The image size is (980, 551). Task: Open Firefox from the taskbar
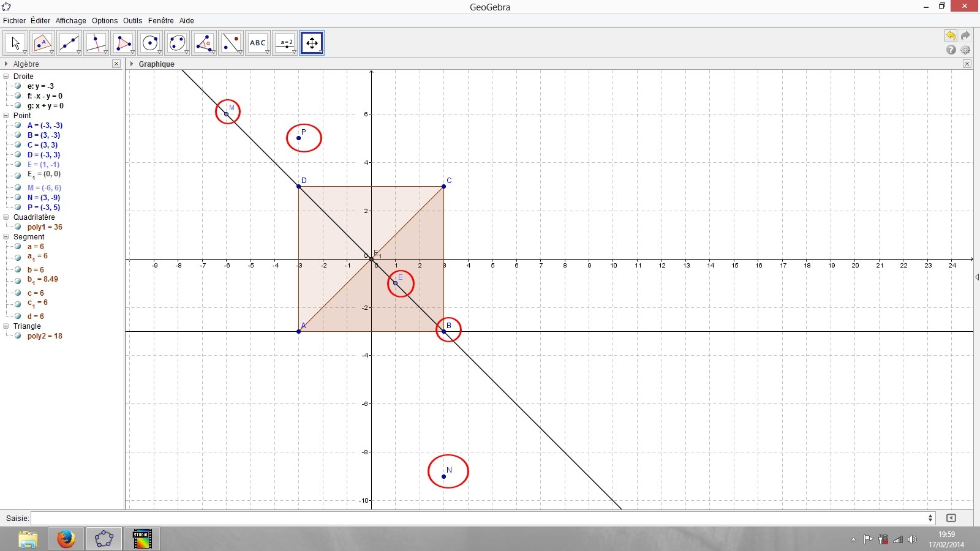[x=66, y=539]
